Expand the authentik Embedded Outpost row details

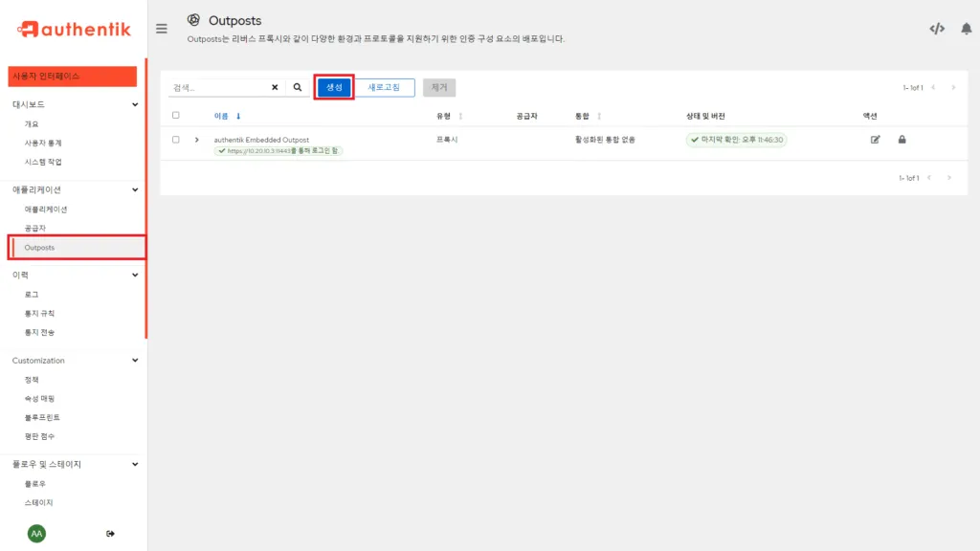point(198,139)
